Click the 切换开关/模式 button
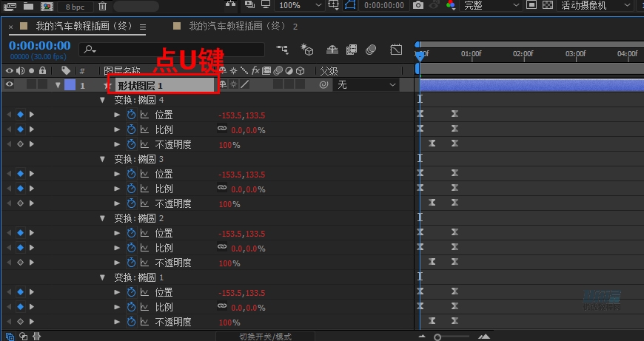Viewport: 644px width, 341px height. click(x=265, y=337)
